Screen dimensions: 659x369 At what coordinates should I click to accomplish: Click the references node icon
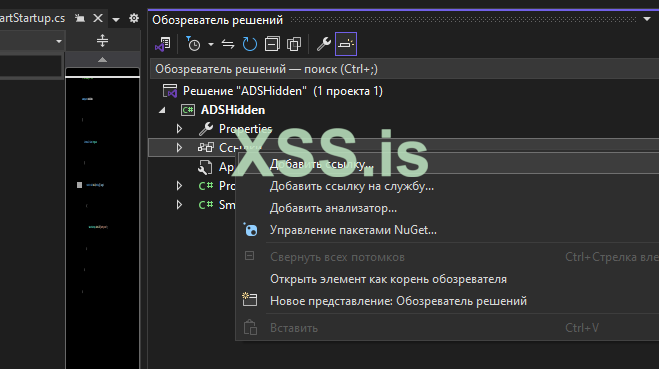click(x=206, y=148)
